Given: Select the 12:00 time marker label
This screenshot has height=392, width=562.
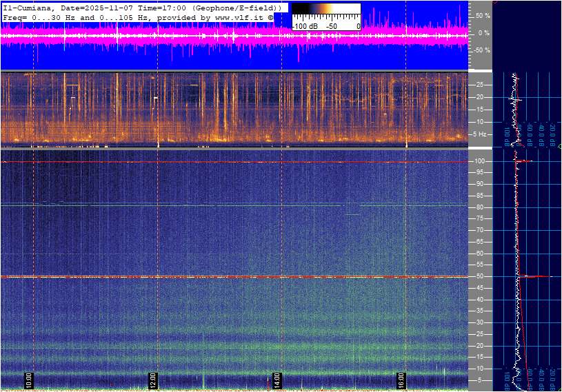Looking at the screenshot, I should tap(153, 380).
